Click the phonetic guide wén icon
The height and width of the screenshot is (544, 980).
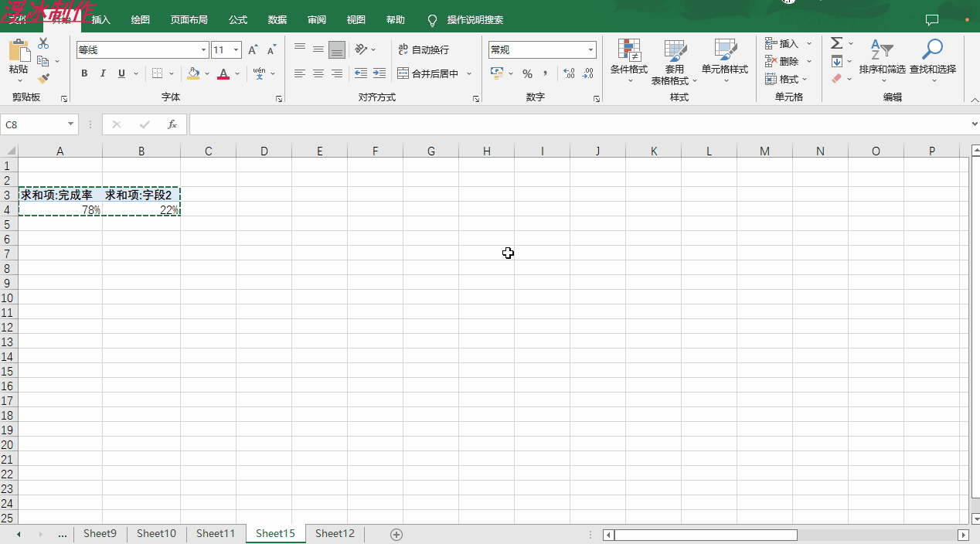tap(259, 73)
